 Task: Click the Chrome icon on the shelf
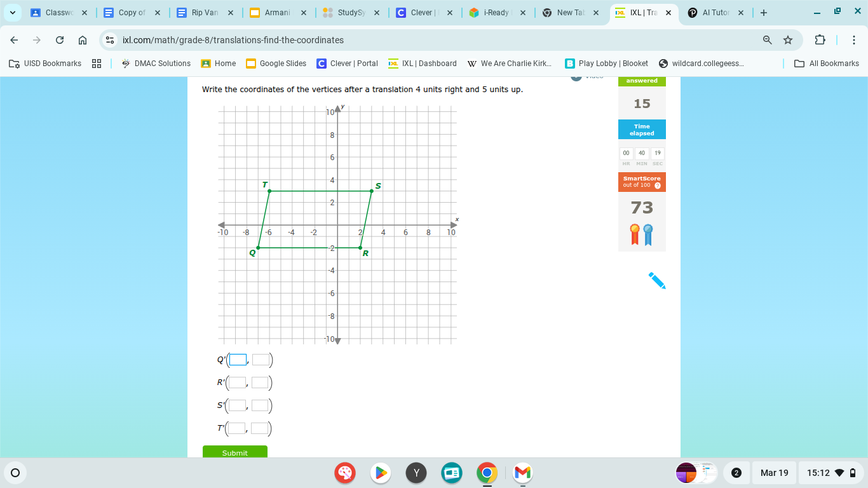pyautogui.click(x=486, y=473)
